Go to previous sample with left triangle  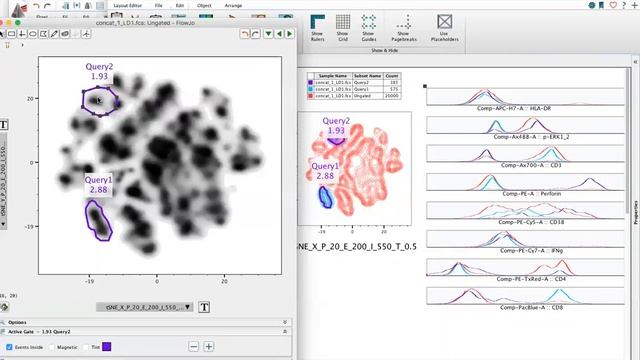tap(279, 33)
